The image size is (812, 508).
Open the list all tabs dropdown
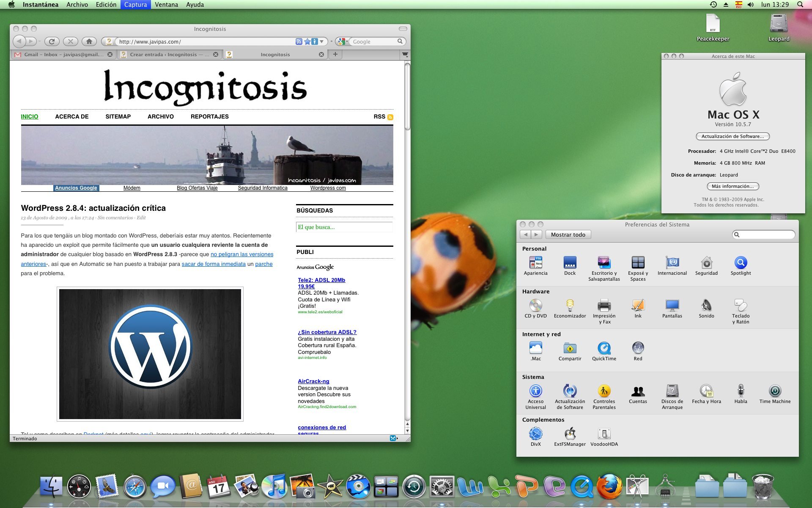coord(405,55)
